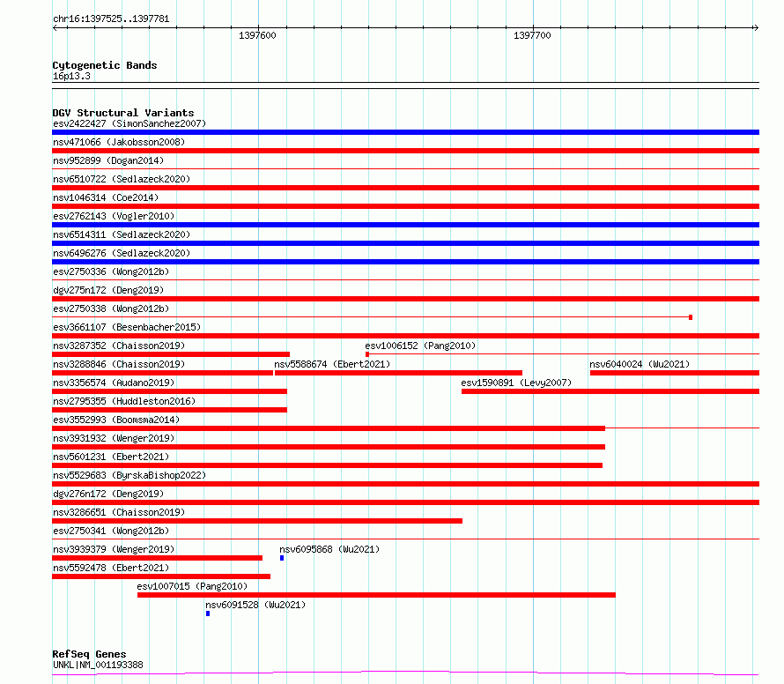Open the nsv471066 (Jakobsson2008) variant

tap(119, 142)
